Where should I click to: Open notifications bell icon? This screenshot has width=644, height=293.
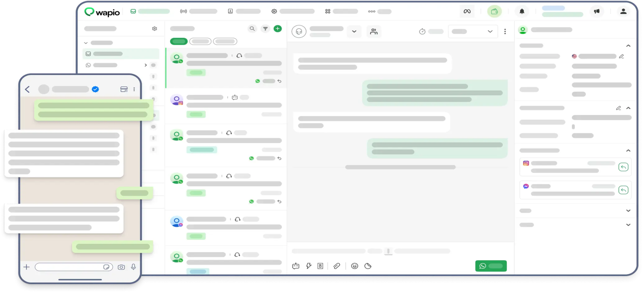[x=522, y=11]
